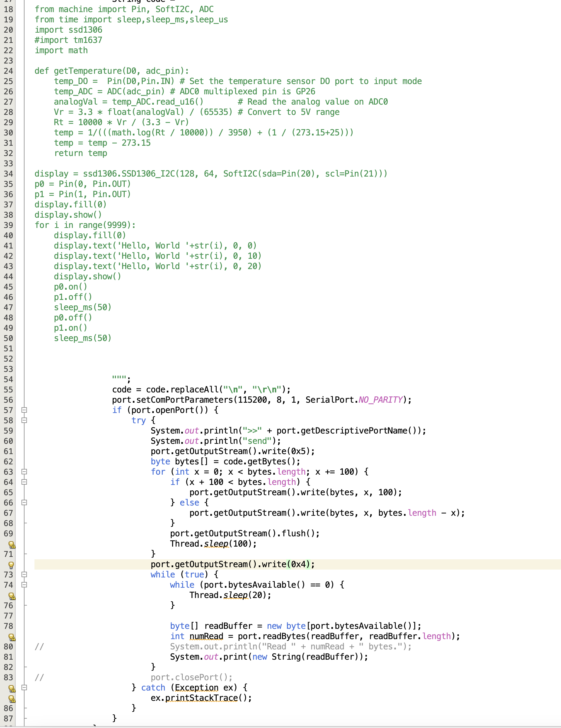This screenshot has width=561, height=728.
Task: Click the highlighted 'write(0x4)' statement
Action: tap(233, 564)
